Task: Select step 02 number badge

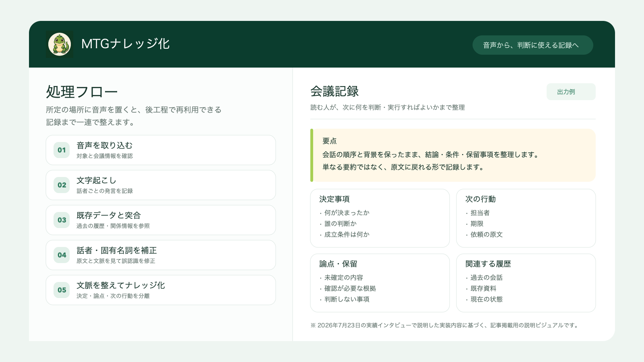Action: (x=62, y=185)
